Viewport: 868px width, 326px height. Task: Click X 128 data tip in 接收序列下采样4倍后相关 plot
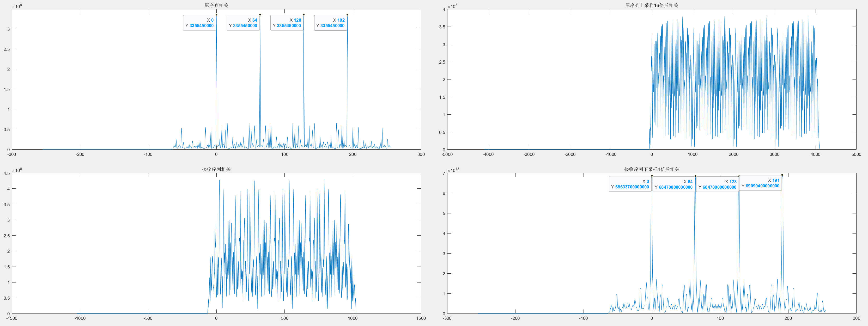click(717, 184)
